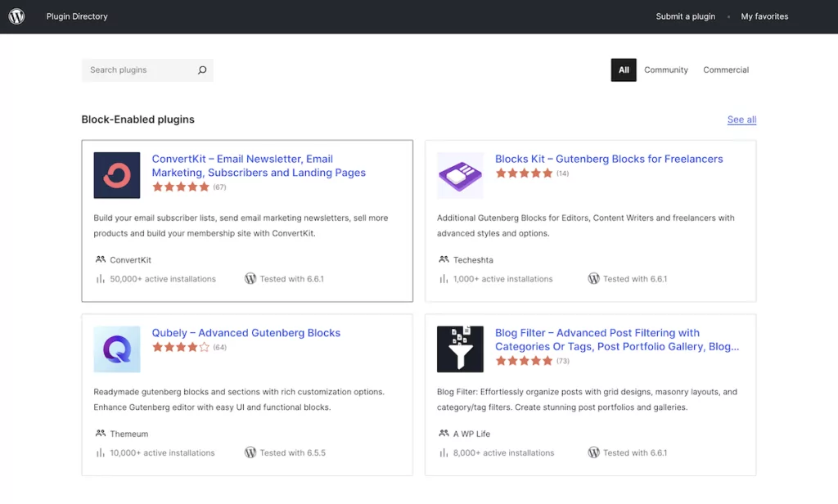Click author icon next to Themeum
Viewport: 838px width, 504px height.
(101, 434)
